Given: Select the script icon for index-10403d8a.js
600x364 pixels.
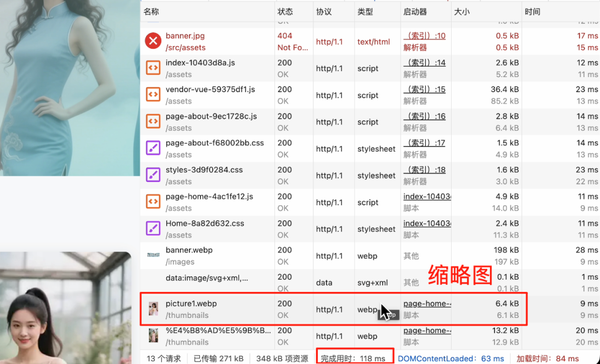Looking at the screenshot, I should pos(153,68).
